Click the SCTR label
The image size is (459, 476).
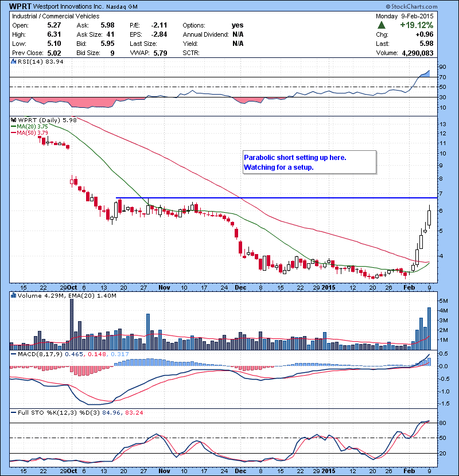(191, 53)
